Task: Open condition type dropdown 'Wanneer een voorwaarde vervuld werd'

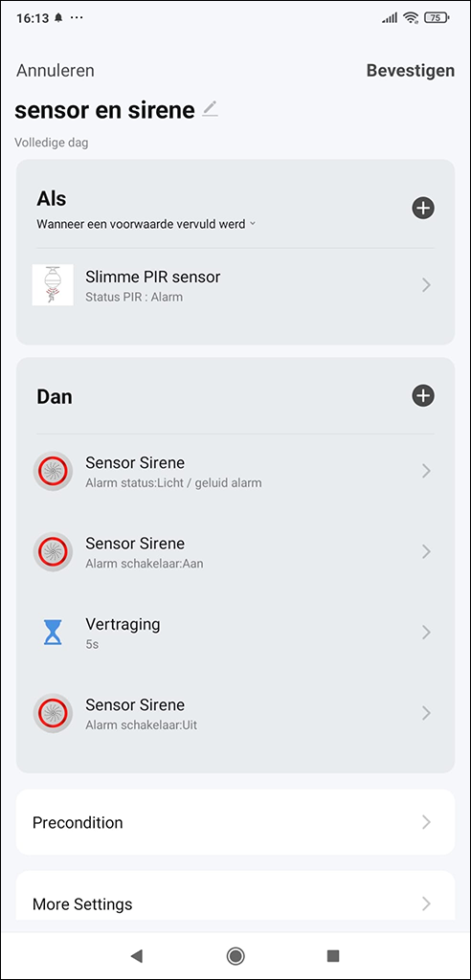Action: [146, 224]
